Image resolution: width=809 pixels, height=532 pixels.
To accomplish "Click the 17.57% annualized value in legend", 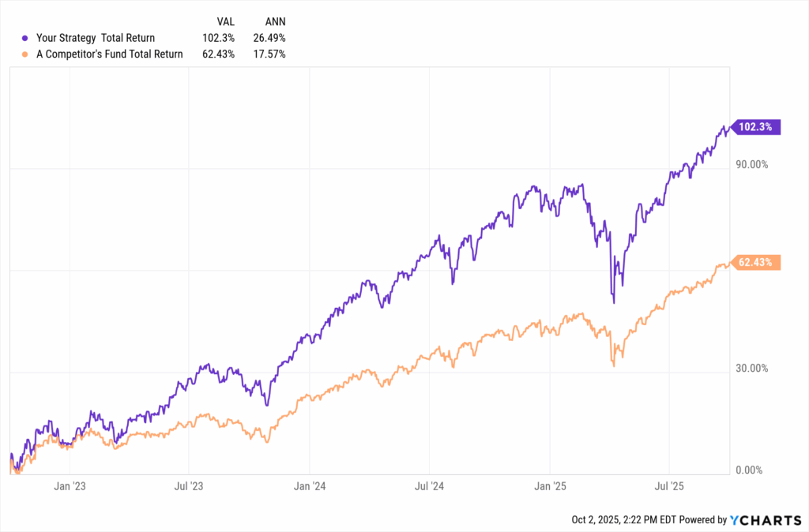I will coord(269,54).
